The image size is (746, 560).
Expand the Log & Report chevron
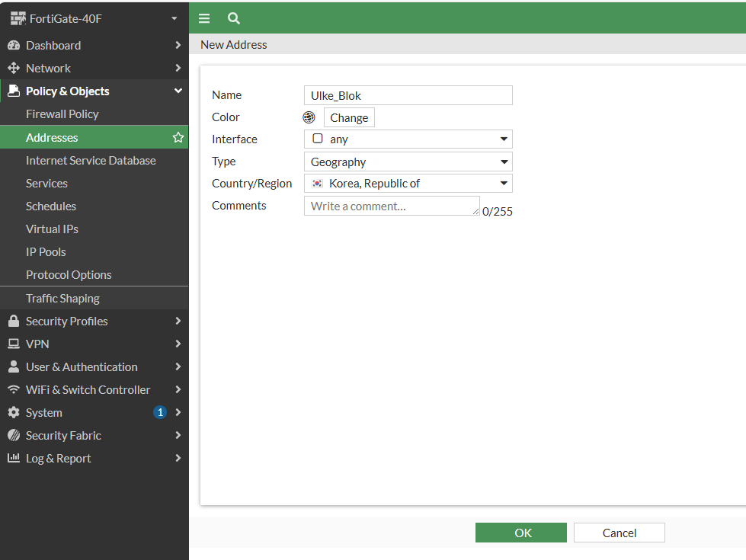coord(178,458)
